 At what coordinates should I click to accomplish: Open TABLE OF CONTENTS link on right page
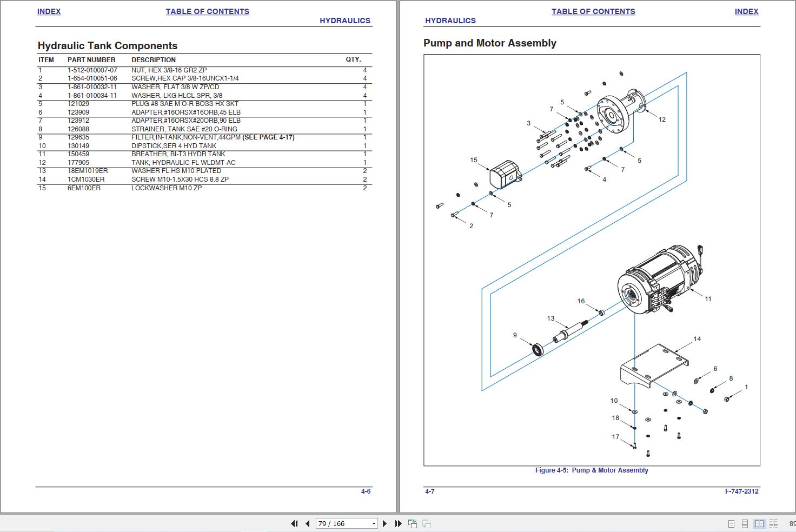point(593,11)
